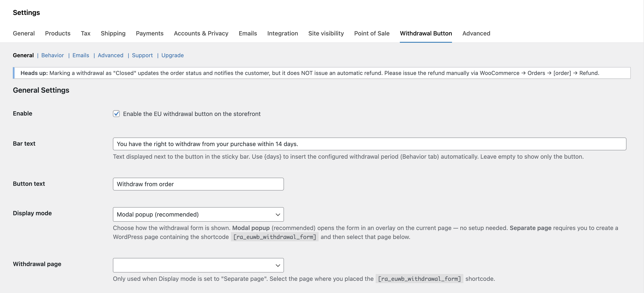Image resolution: width=644 pixels, height=293 pixels.
Task: Open the Integration tab
Action: pos(282,33)
